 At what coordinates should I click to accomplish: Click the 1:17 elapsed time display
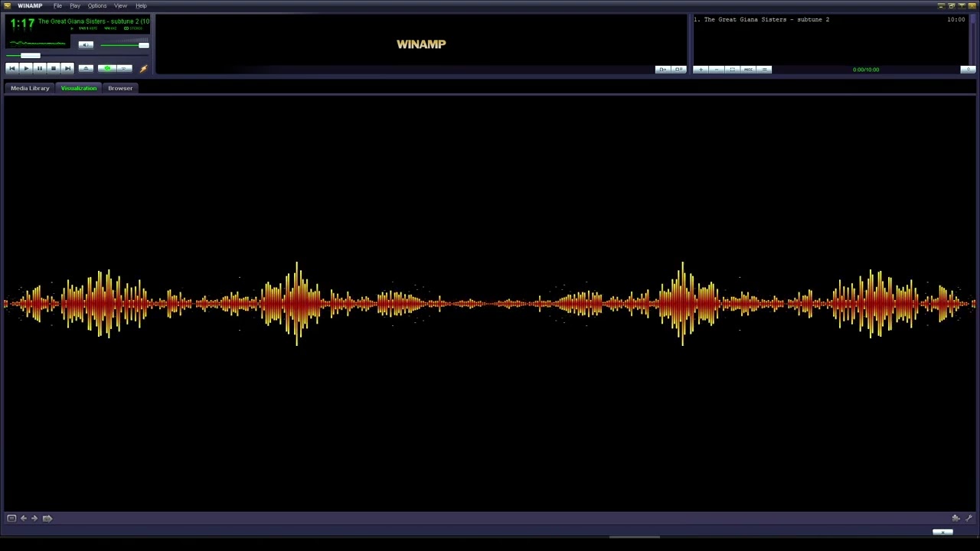[22, 23]
